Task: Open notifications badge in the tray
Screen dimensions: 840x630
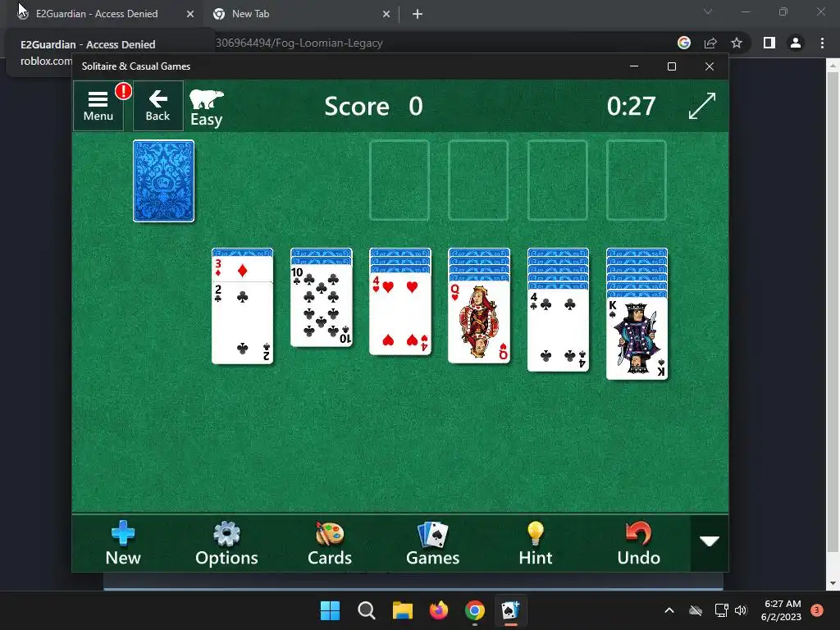Action: tap(816, 609)
